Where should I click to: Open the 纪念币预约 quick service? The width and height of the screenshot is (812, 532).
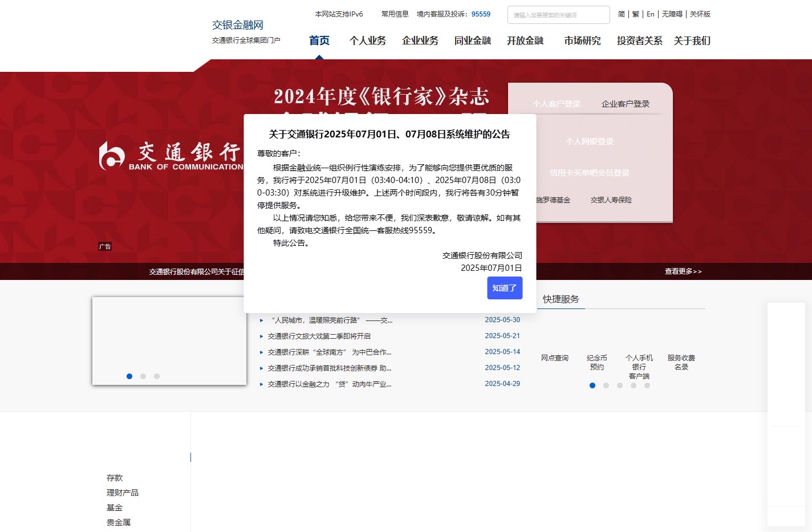[x=597, y=363]
